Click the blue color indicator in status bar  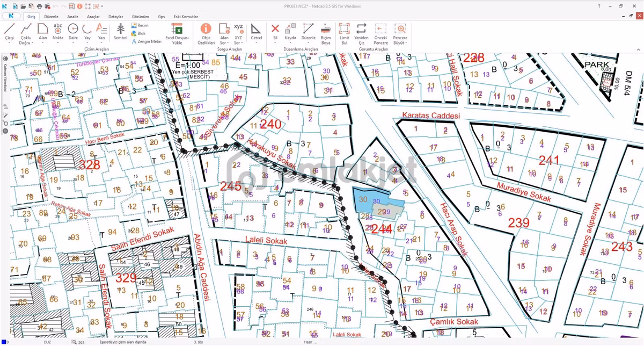(4, 342)
